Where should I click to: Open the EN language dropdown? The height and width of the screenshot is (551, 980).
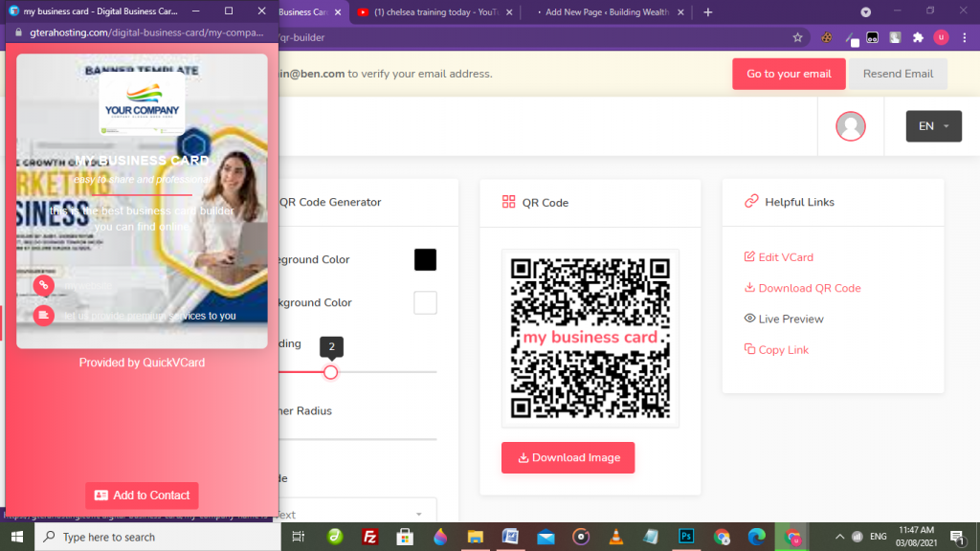point(934,126)
